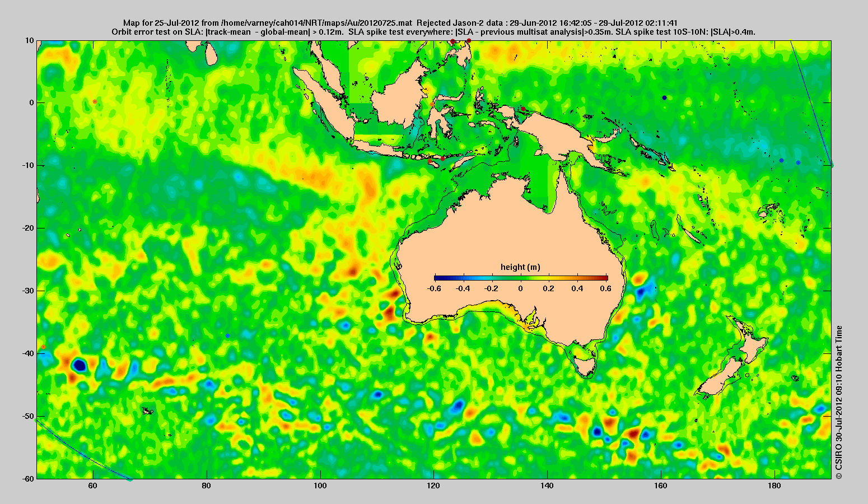The width and height of the screenshot is (868, 504).
Task: Click the '-0.6' colorbar tick label
Action: pyautogui.click(x=434, y=288)
